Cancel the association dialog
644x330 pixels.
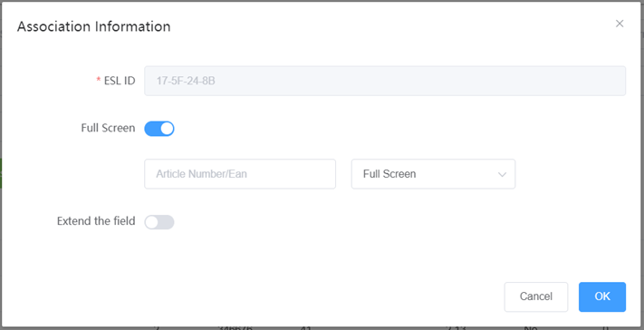point(536,296)
